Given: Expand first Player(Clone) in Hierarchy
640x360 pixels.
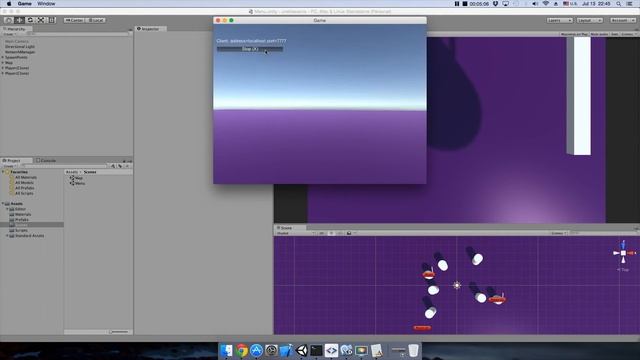Looking at the screenshot, I should coord(2,68).
